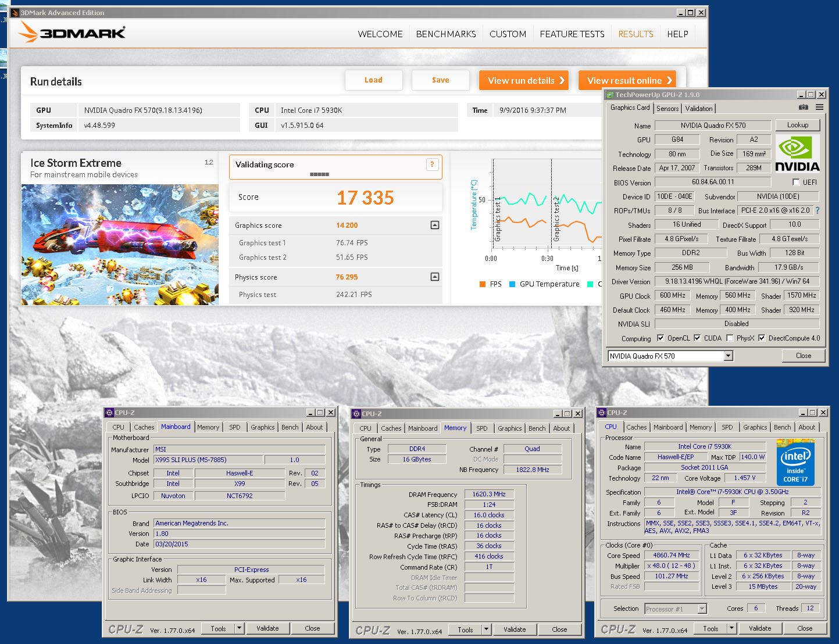Open the NVIDIA Quadro FX 570 GPU dropdown
Viewport: 839px width, 644px height.
(728, 356)
